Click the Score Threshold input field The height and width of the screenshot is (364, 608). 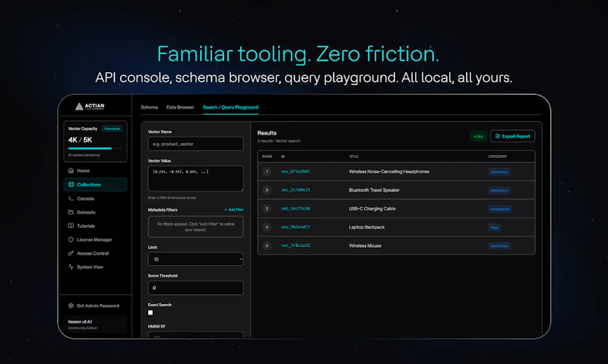[x=196, y=288]
